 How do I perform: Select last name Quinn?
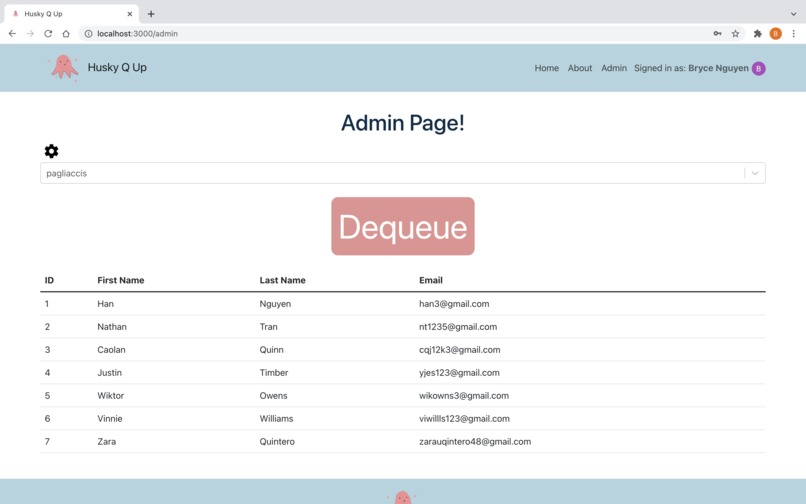(x=271, y=350)
